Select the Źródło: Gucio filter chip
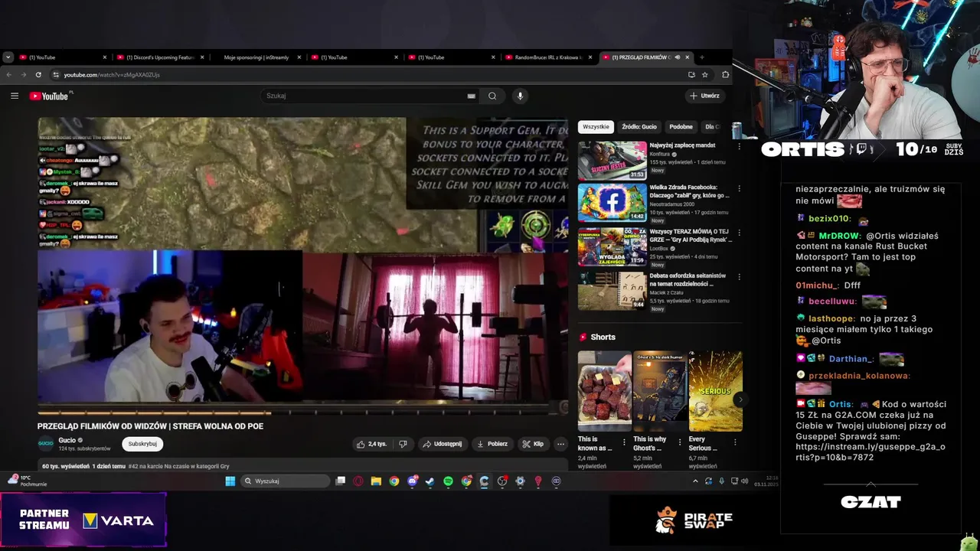 tap(639, 126)
